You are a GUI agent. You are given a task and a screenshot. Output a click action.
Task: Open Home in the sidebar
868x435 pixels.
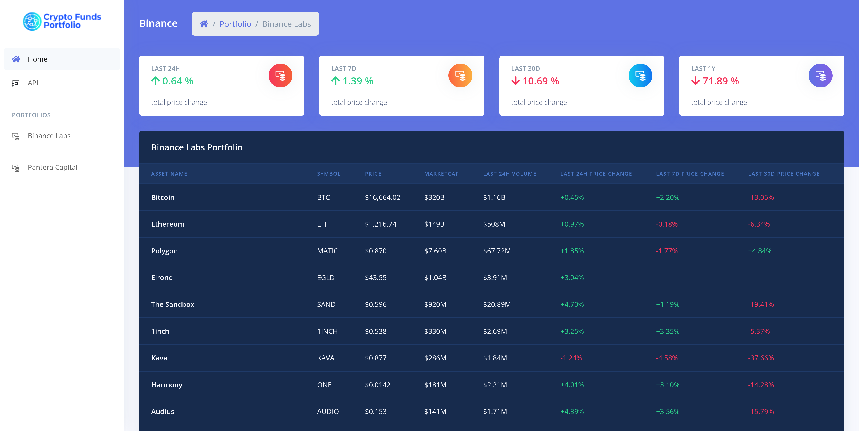coord(38,59)
